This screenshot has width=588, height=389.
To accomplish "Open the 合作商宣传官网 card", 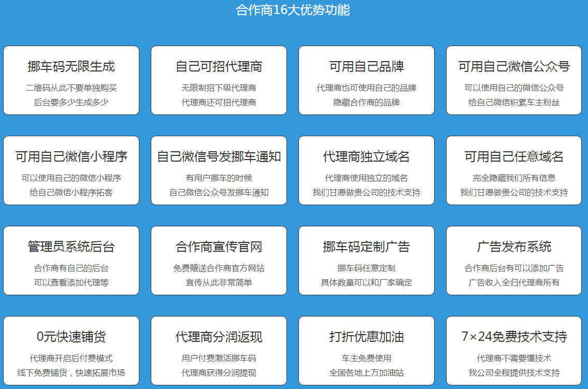I will (x=219, y=261).
